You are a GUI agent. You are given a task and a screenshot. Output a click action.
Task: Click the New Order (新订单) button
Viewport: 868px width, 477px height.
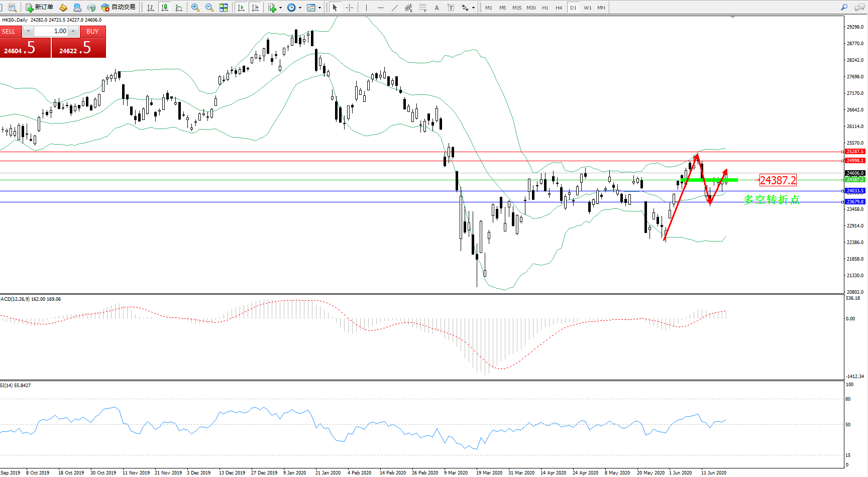39,8
